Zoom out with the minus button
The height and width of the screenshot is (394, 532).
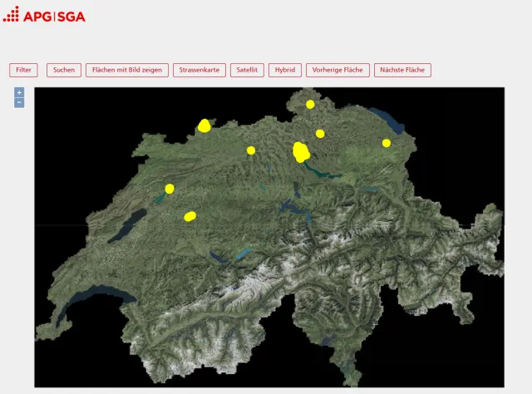[x=19, y=103]
